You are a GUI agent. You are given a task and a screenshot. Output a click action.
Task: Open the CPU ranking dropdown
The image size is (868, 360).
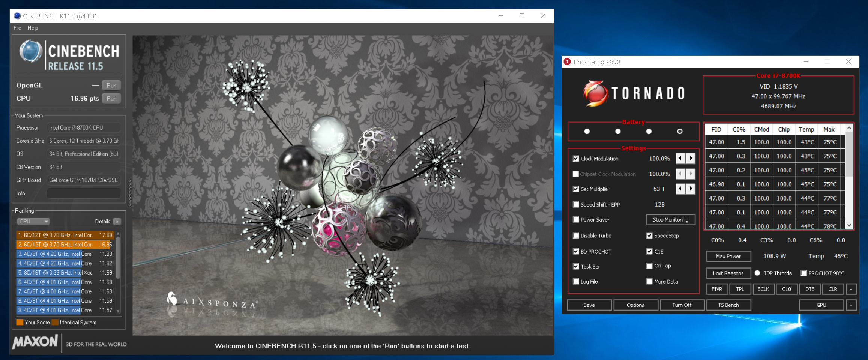[x=33, y=221]
